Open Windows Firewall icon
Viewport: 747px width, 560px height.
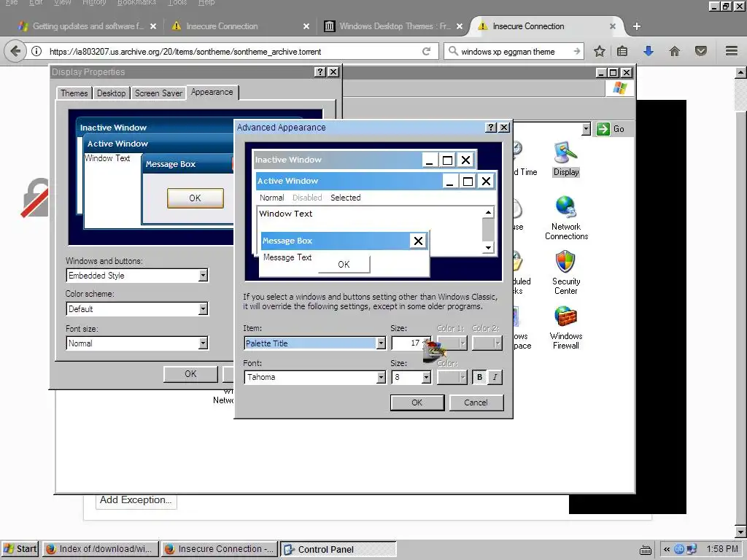tap(566, 327)
